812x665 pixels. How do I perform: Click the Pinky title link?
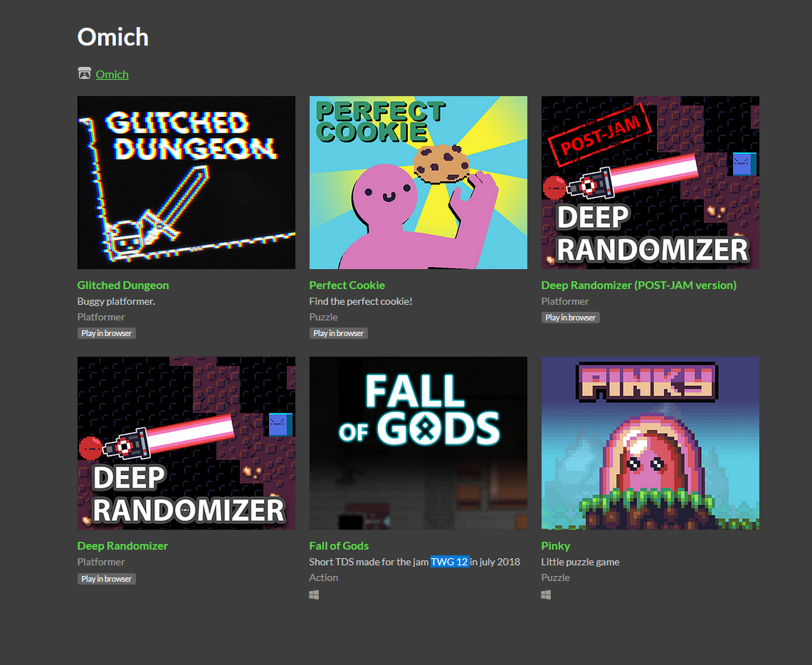coord(555,546)
